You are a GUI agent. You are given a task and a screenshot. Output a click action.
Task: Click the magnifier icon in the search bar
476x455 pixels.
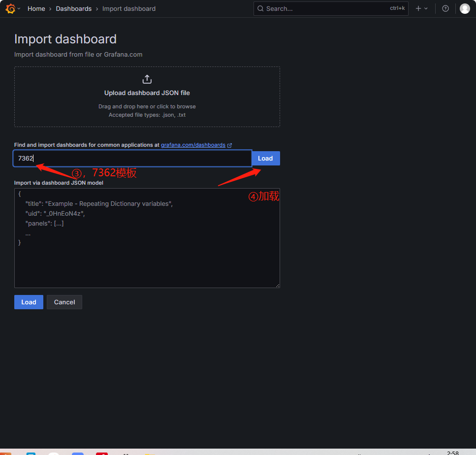pos(260,8)
